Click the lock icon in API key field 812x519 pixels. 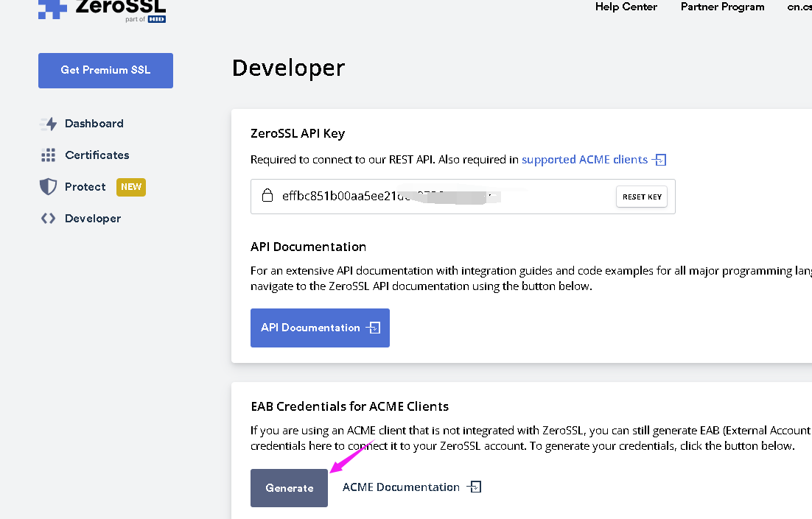[x=267, y=197]
